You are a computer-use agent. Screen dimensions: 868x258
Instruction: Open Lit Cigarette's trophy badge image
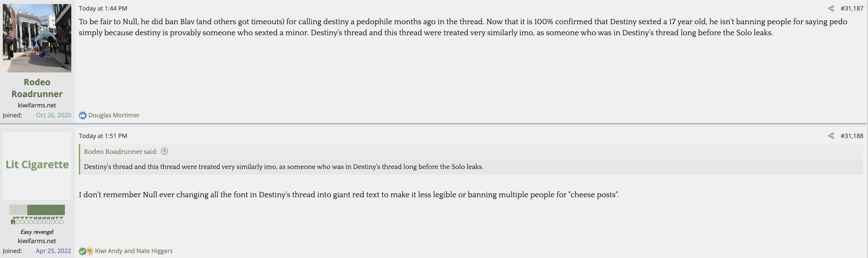point(37,214)
